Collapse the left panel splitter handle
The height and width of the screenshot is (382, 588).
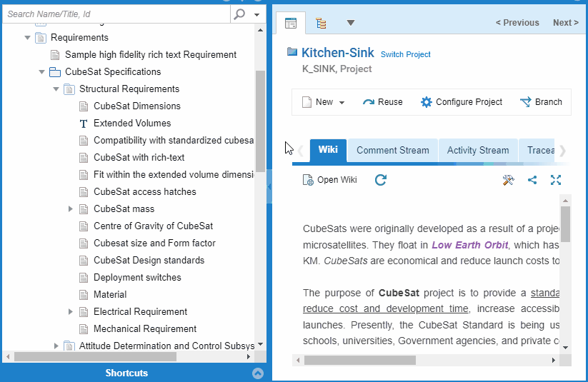coord(269,186)
